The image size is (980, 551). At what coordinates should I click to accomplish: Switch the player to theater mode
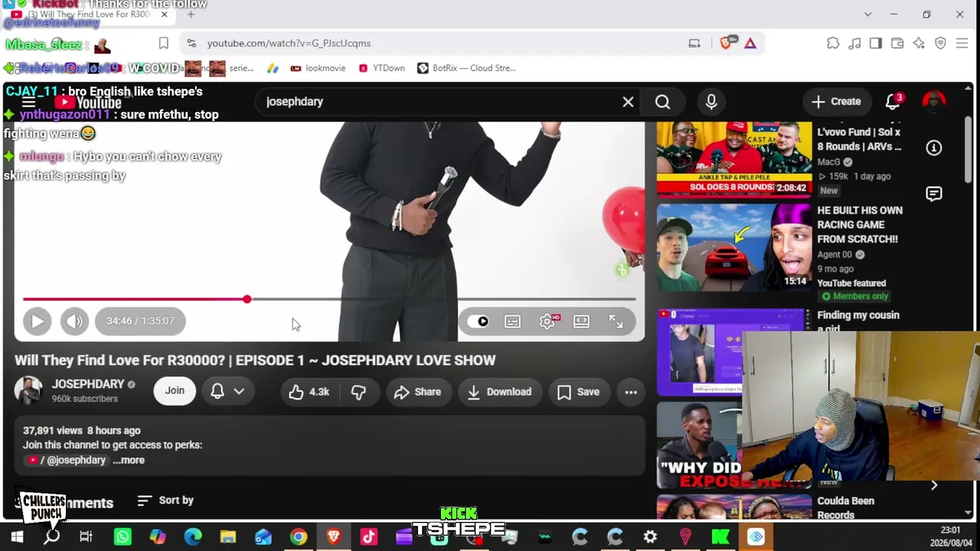582,321
